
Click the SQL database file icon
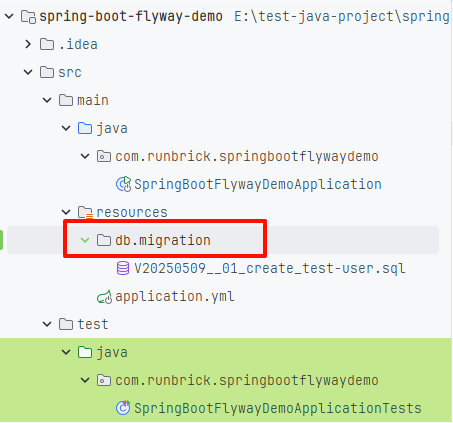pos(123,268)
